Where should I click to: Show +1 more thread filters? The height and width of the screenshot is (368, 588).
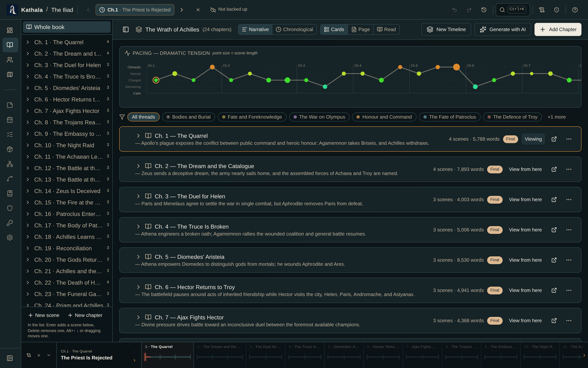tap(556, 117)
